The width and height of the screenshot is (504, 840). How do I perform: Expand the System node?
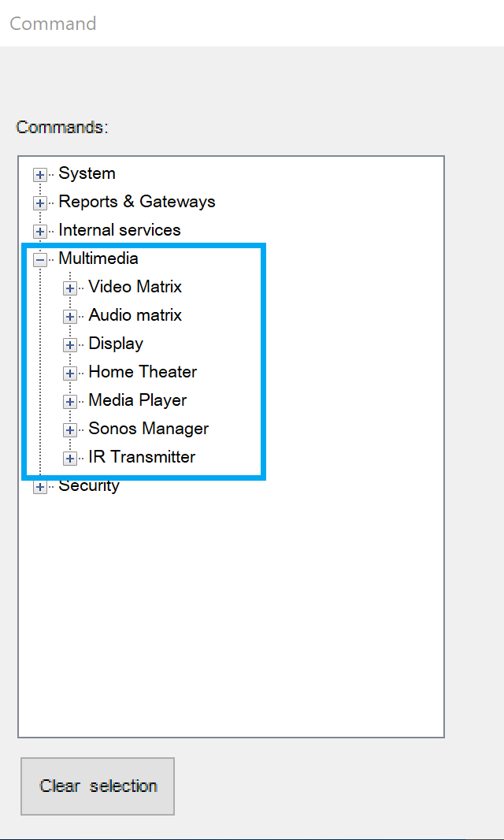39,175
